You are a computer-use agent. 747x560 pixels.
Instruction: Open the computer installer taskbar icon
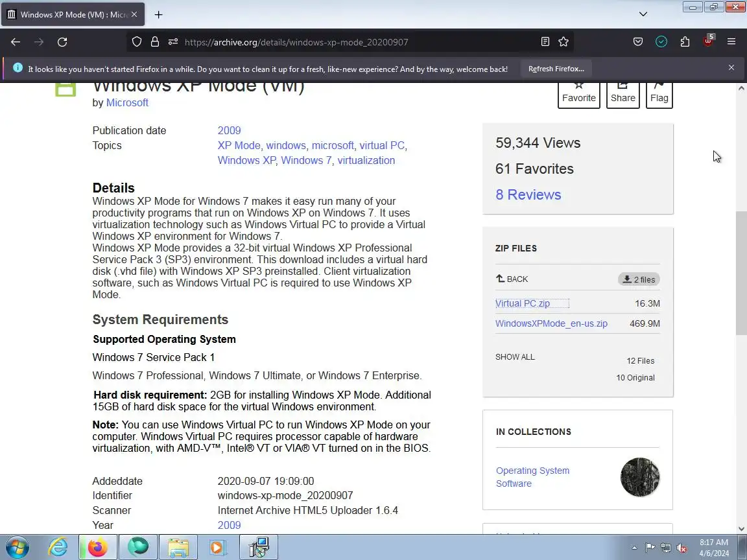coord(259,547)
